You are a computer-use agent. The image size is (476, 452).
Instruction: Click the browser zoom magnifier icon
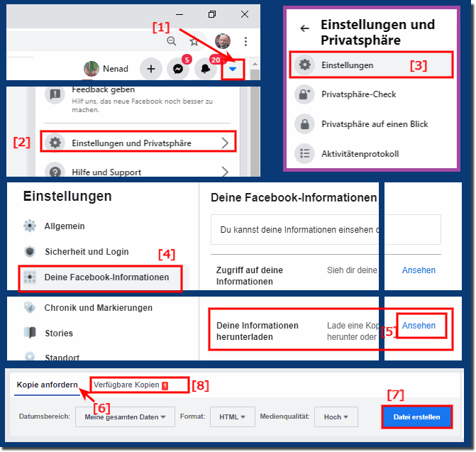(172, 41)
